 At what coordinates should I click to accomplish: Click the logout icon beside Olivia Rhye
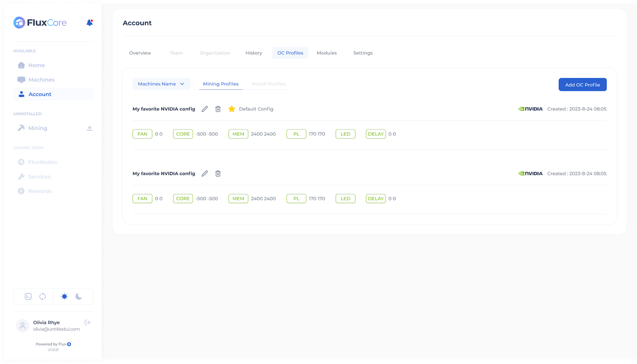coord(88,323)
